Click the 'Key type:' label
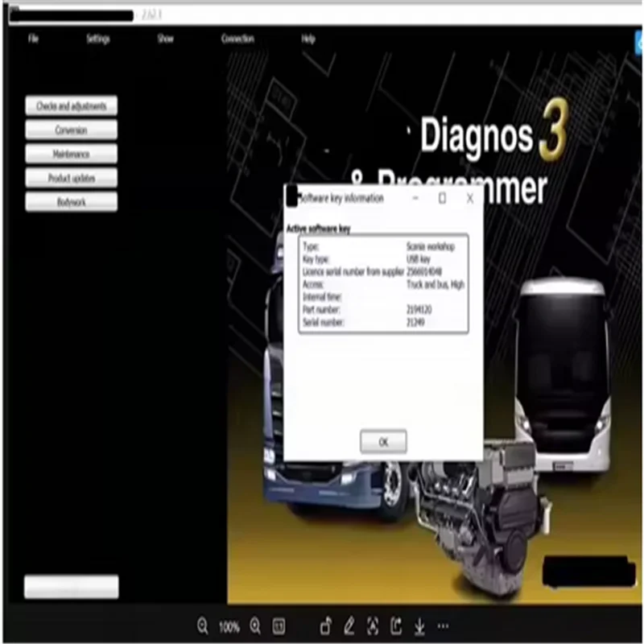Screen dimensions: 644x644 [x=316, y=259]
